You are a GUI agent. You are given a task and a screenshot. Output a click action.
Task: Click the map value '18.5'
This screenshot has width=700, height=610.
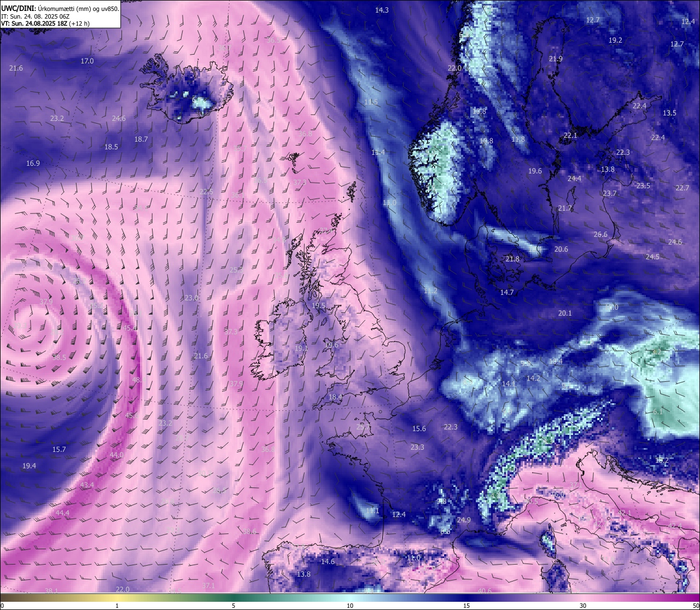(x=111, y=147)
